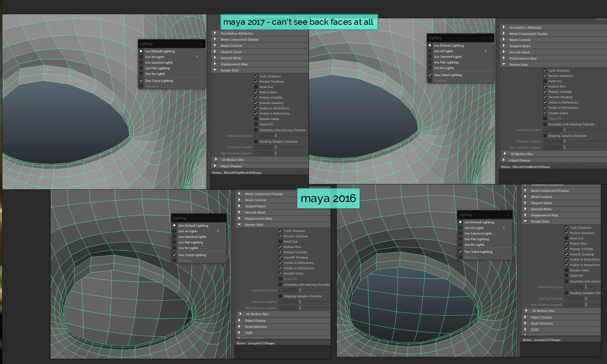Enable Double Sided in bottom-right Maya 2016 Render Stats
Viewport: 607px width, 364px height.
click(x=567, y=270)
